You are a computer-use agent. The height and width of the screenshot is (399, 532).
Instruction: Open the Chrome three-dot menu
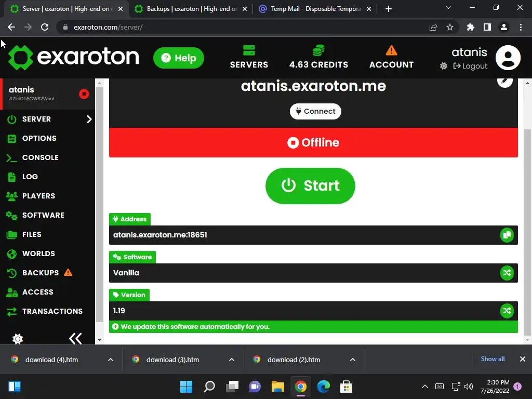(521, 27)
